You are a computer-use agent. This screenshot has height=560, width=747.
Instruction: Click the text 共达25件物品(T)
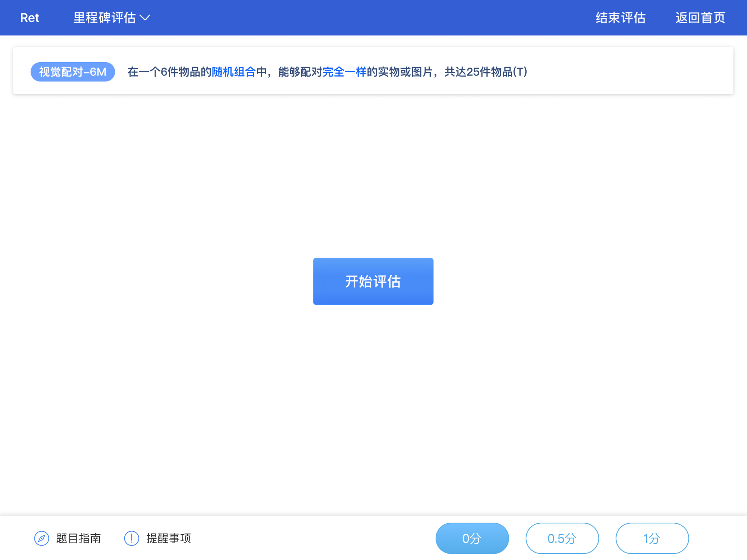(486, 72)
